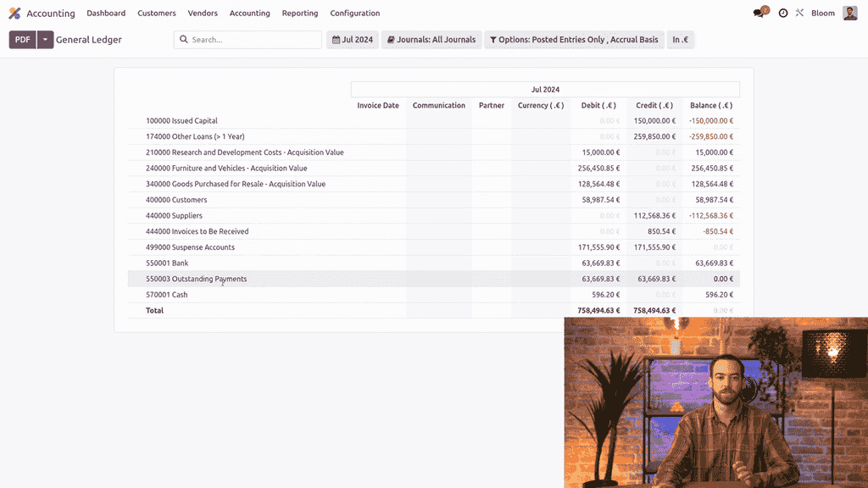
Task: Open the clock activities icon
Action: pyautogui.click(x=782, y=14)
